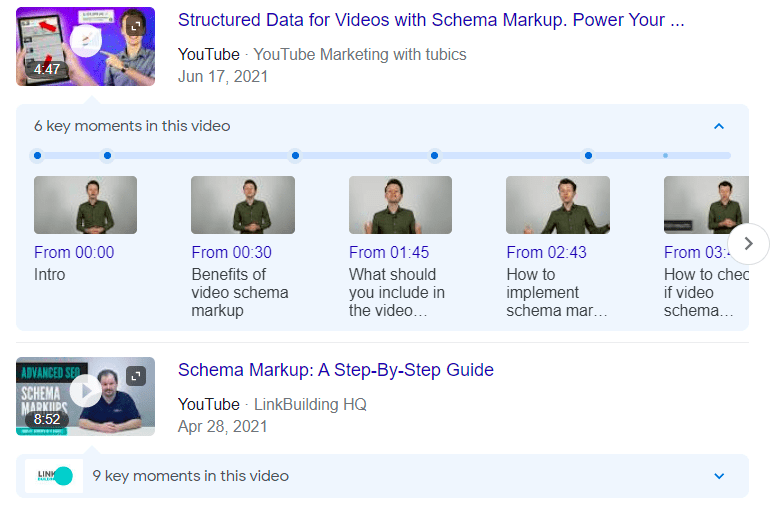Jump to 'From 00:00' Intro link

point(74,253)
